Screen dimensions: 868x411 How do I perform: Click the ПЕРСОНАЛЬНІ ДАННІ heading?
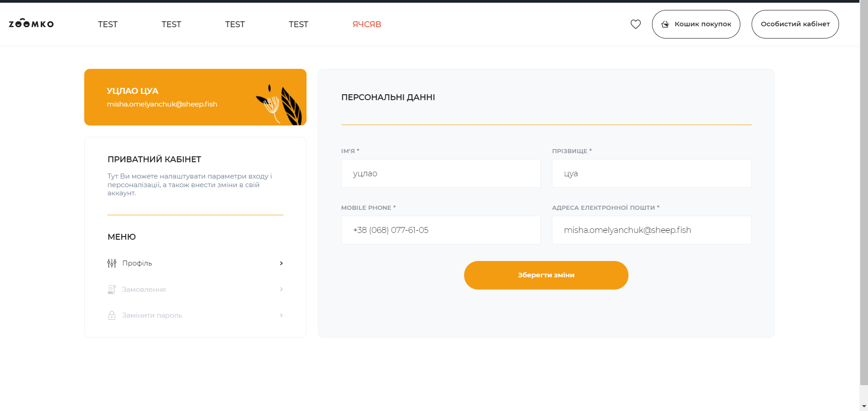pyautogui.click(x=388, y=97)
